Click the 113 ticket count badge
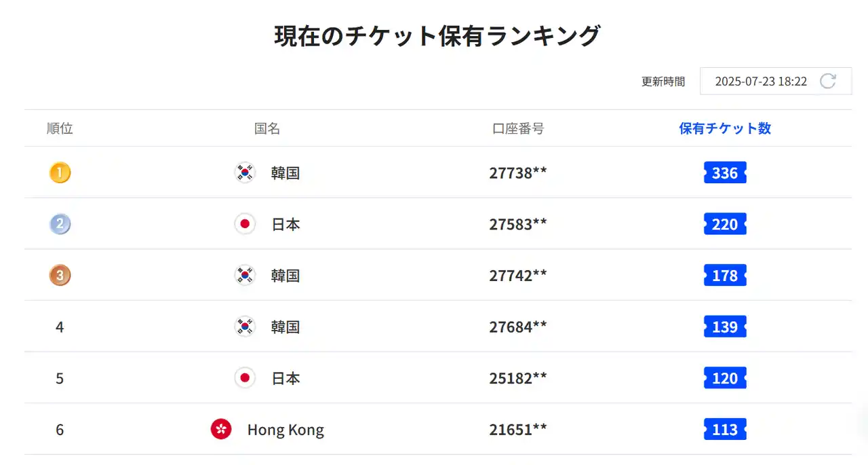 [x=725, y=429]
